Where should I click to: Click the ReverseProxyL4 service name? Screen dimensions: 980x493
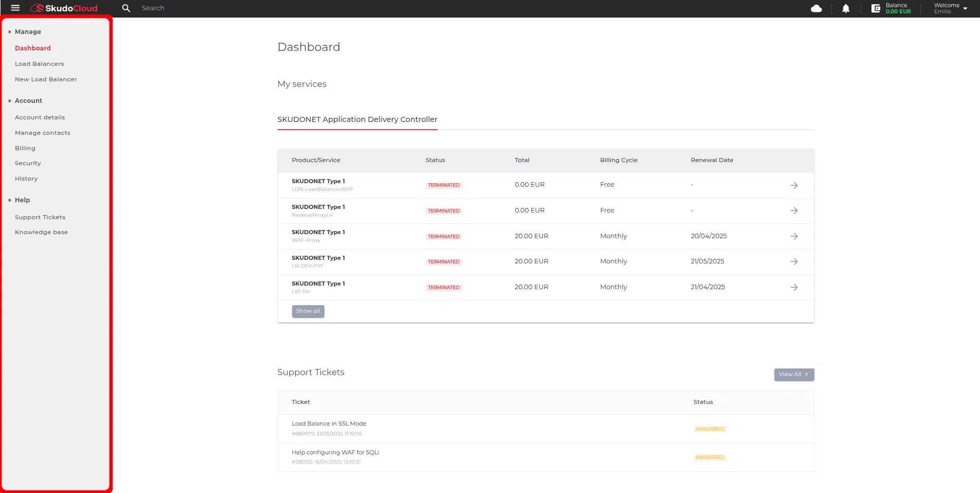[x=312, y=215]
